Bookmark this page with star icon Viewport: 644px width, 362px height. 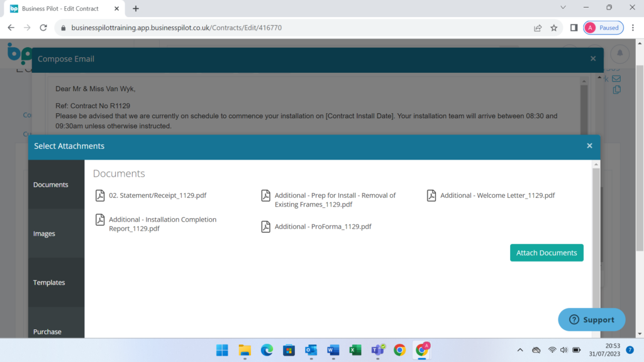coord(554,28)
